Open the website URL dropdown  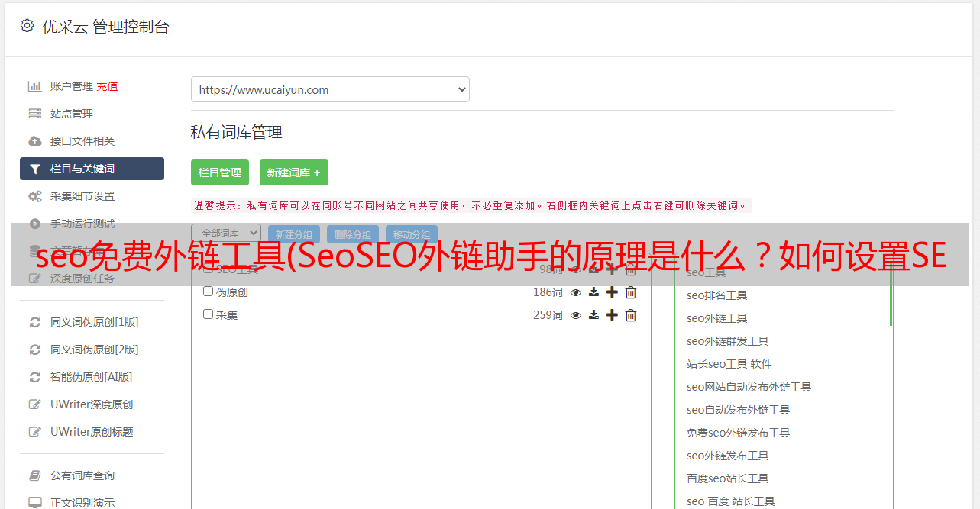(330, 89)
